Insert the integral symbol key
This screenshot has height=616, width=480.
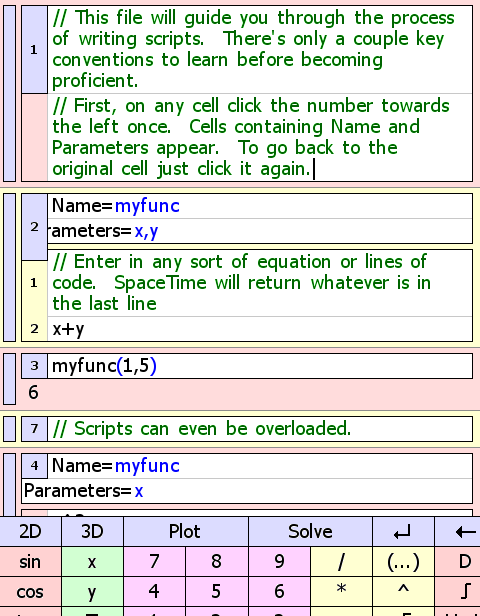458,592
